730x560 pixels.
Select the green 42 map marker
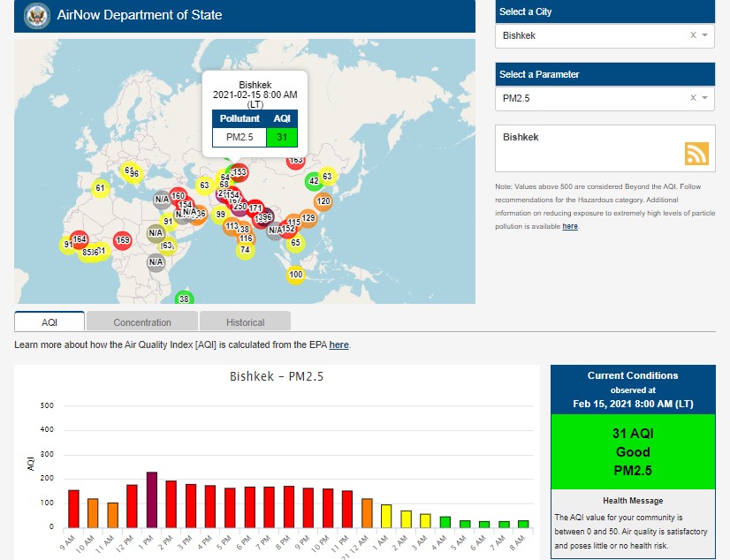(313, 181)
